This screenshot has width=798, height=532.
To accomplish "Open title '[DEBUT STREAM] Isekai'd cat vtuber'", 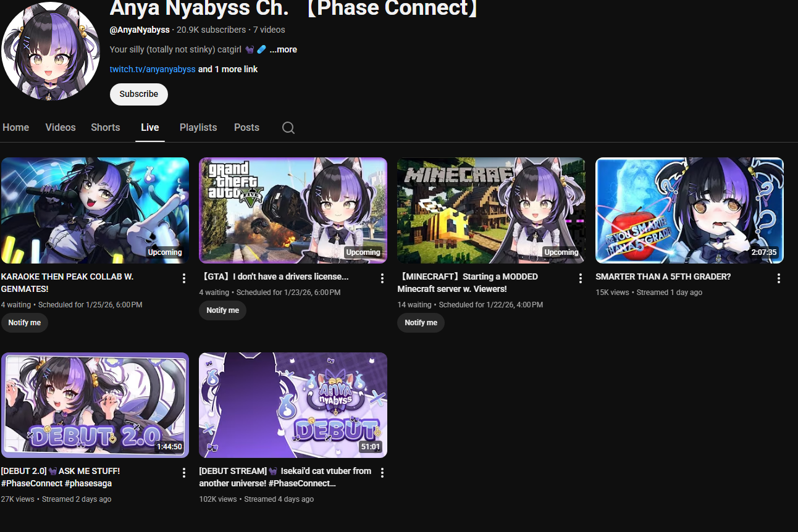I will 285,477.
